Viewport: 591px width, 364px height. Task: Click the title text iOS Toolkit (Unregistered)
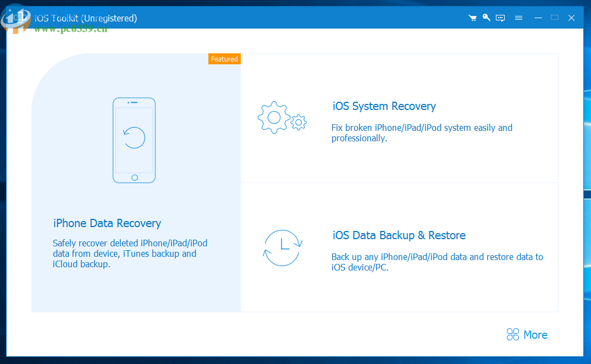click(x=85, y=17)
